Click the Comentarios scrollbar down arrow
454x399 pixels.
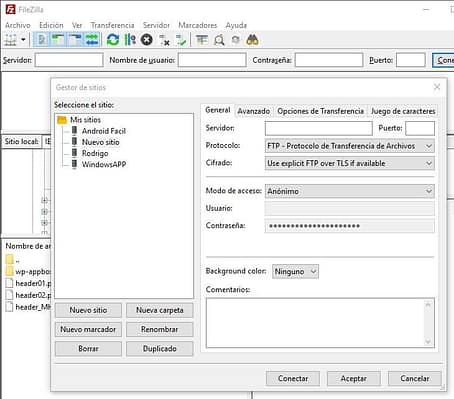coord(428,342)
